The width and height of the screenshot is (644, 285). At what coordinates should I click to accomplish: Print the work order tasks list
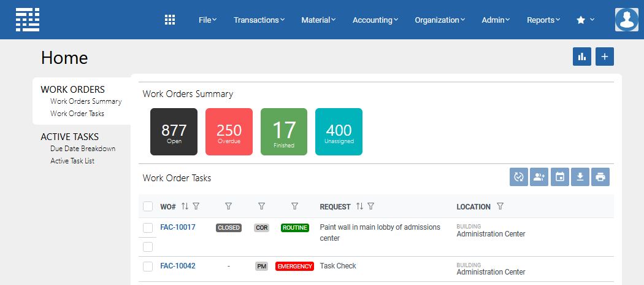click(600, 177)
